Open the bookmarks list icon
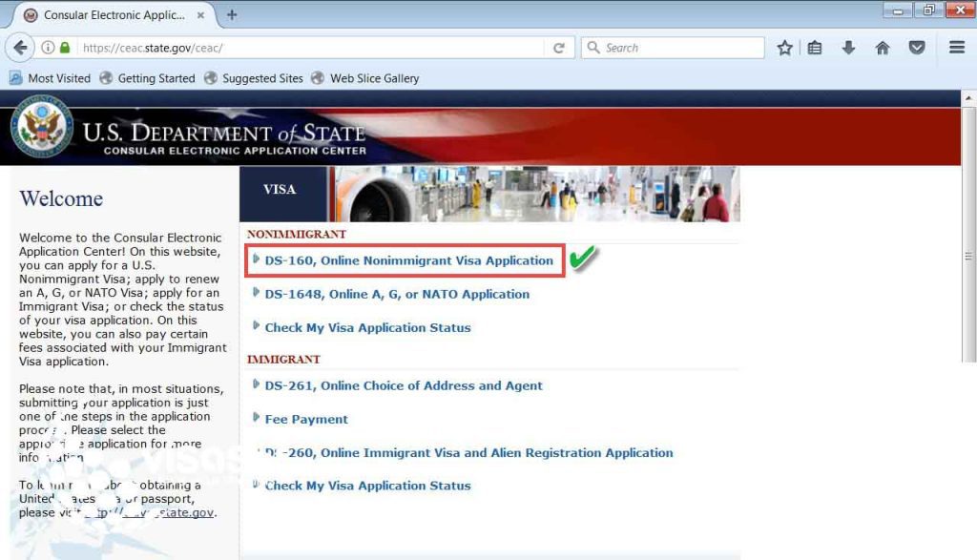977x560 pixels. click(815, 48)
